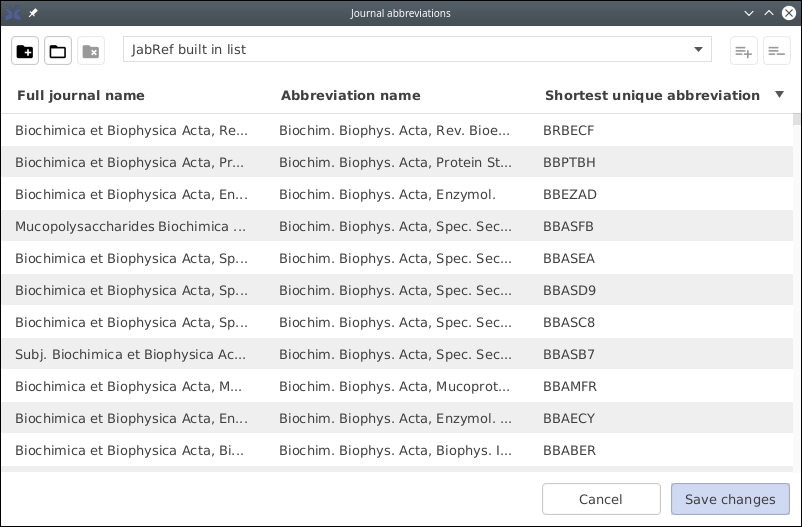Click the BBAMFR abbreviation cell
The image size is (802, 527).
(570, 386)
